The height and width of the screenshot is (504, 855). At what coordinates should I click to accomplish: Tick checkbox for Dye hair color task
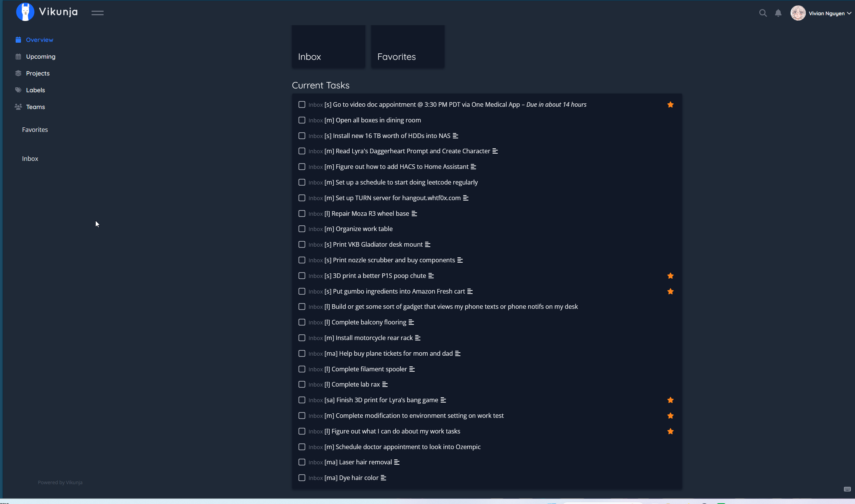coord(302,478)
